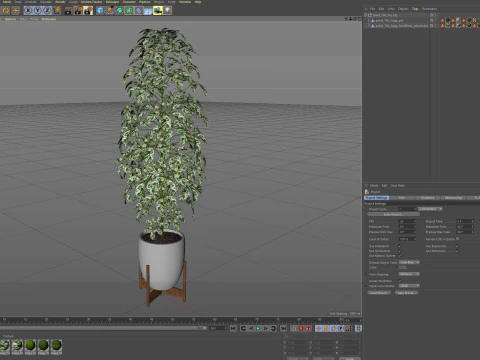Open the Tags menu in Object Manager
This screenshot has height=360, width=480.
click(415, 9)
